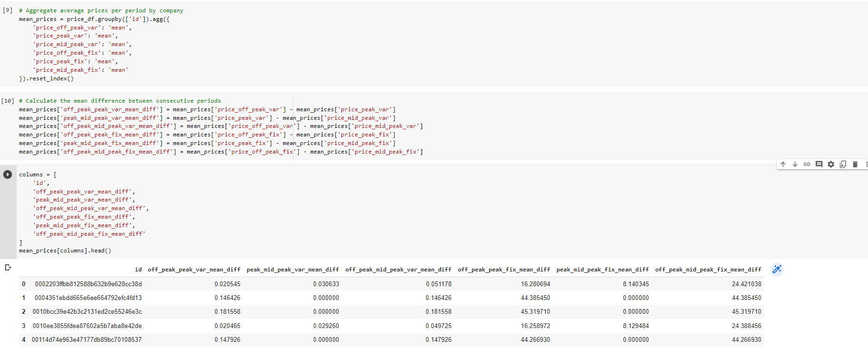
Task: Run the columns list cell
Action: 8,174
